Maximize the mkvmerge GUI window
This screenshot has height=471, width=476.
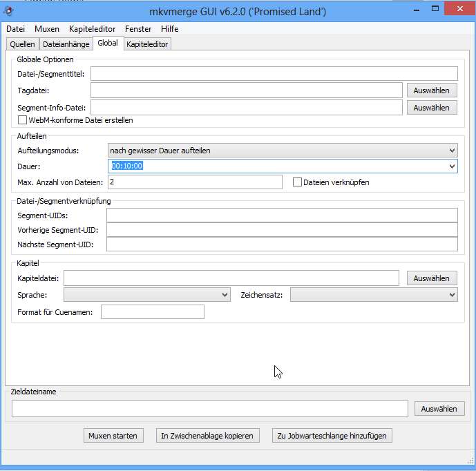(435, 9)
